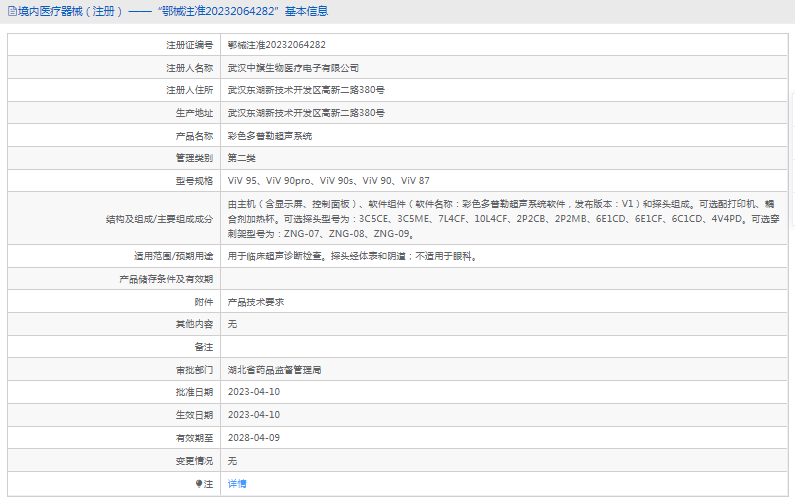Image resolution: width=795 pixels, height=498 pixels.
Task: Click approval date 2023-04-10 in 批准日期 row
Action: tap(254, 392)
